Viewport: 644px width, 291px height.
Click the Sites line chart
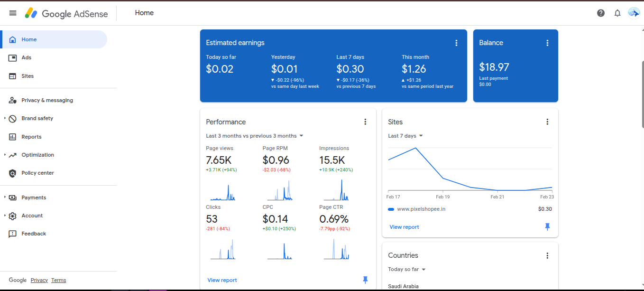[x=469, y=171]
